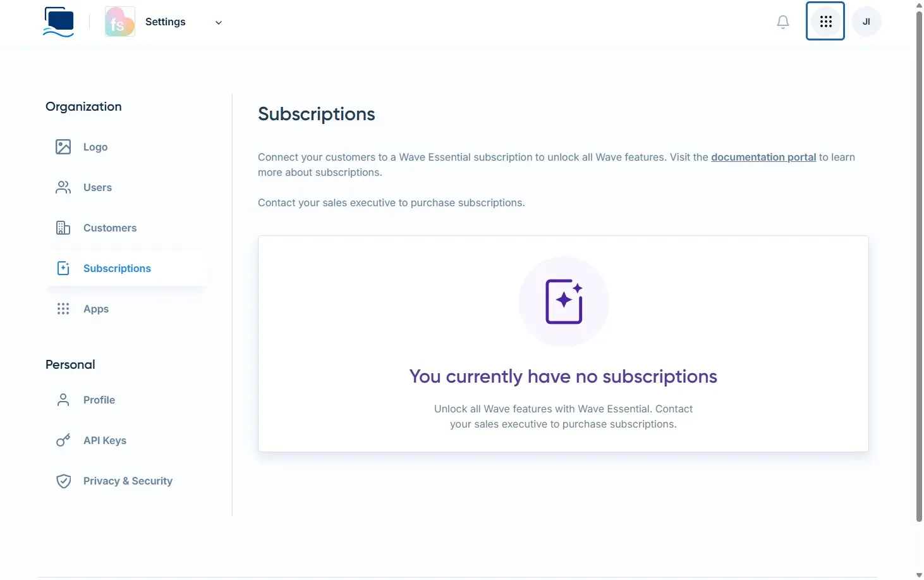Viewport: 924px width, 580px height.
Task: Open the JI user avatar menu
Action: [866, 22]
